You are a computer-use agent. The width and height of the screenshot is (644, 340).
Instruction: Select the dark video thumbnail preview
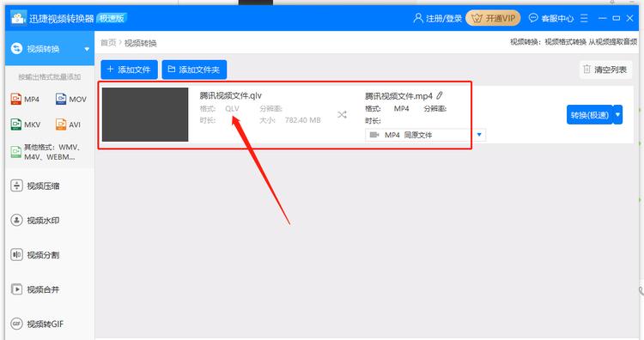pyautogui.click(x=145, y=114)
